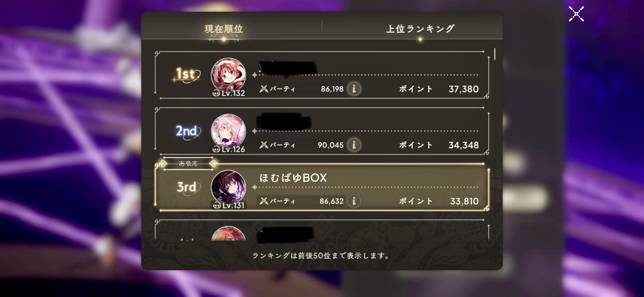Screen dimensions: 644x297
Task: Click the party crossed-swords icon in 3rd row
Action: 264,201
